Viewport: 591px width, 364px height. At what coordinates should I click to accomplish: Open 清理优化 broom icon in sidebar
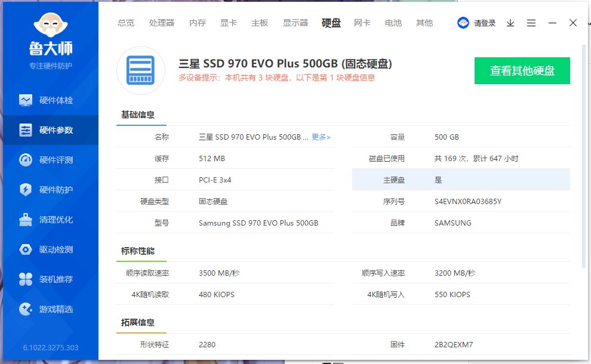26,220
